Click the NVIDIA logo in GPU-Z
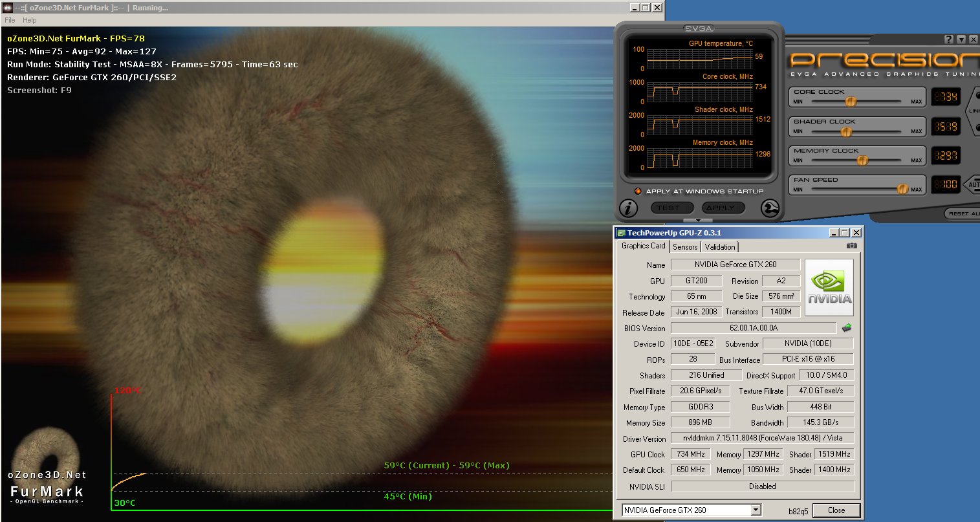980x522 pixels. click(829, 288)
